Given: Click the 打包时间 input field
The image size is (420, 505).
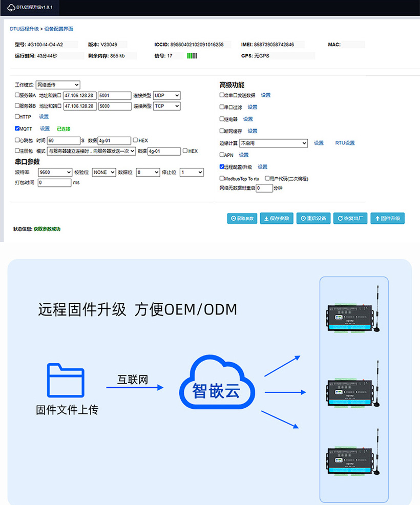Looking at the screenshot, I should (54, 183).
